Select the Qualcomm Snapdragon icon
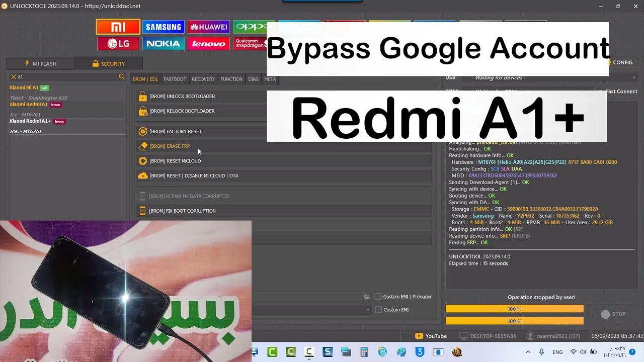 pyautogui.click(x=250, y=43)
